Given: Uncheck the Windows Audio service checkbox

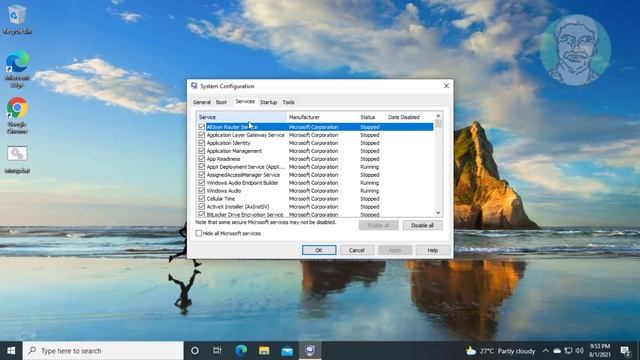Looking at the screenshot, I should coord(201,191).
